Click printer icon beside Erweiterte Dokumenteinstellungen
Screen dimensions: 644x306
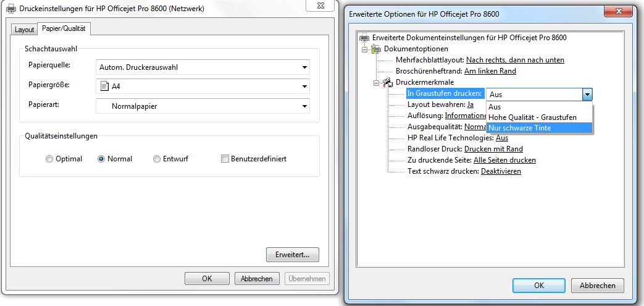364,38
